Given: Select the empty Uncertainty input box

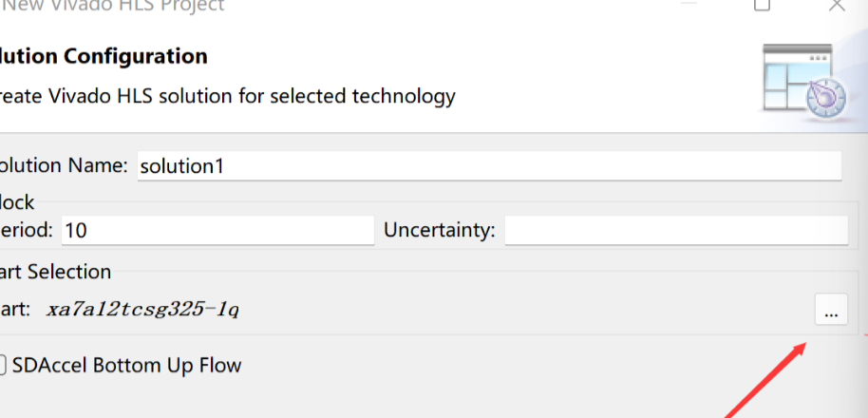Looking at the screenshot, I should coord(676,230).
